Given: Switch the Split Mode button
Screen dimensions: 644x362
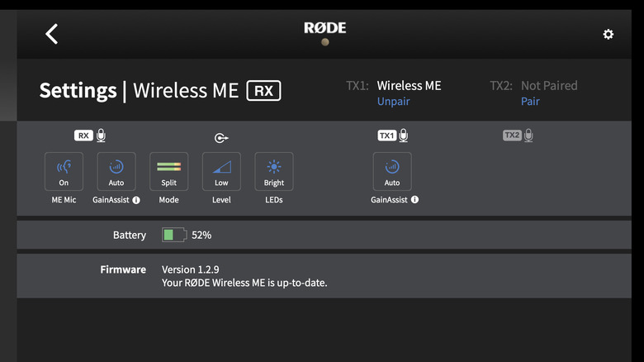Looking at the screenshot, I should 168,172.
